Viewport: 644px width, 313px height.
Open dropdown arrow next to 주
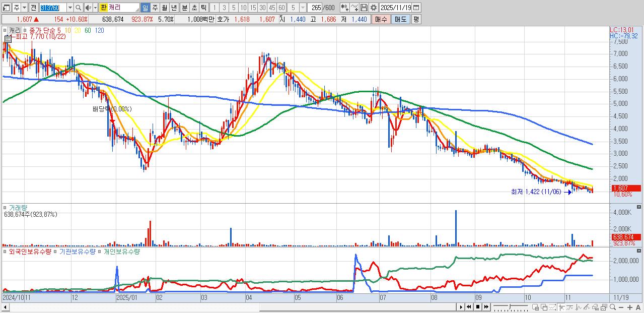(25, 8)
